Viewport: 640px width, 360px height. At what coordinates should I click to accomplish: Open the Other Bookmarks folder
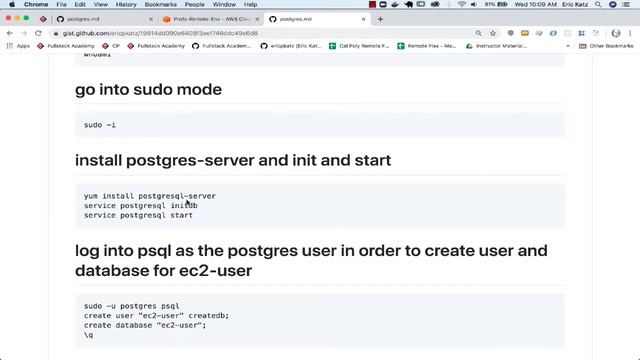[606, 46]
